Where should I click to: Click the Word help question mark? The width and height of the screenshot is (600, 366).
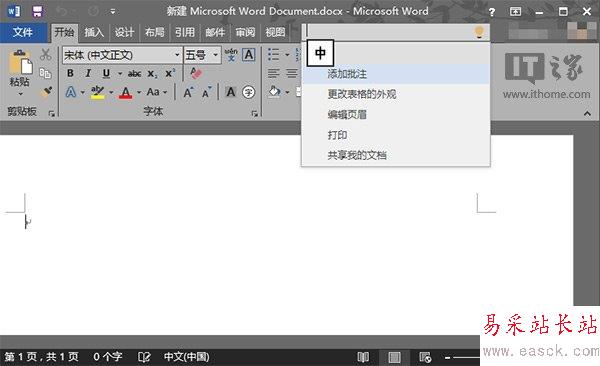point(492,12)
